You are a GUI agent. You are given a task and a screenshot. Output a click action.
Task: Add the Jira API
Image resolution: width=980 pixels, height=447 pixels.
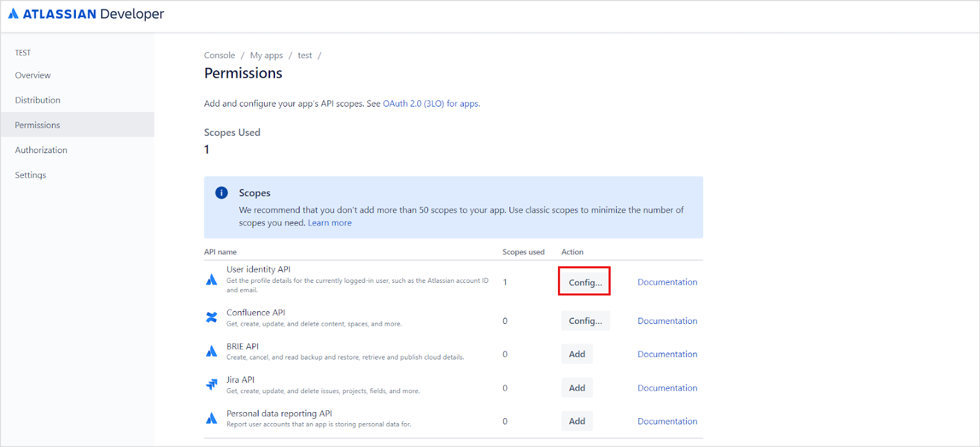577,388
